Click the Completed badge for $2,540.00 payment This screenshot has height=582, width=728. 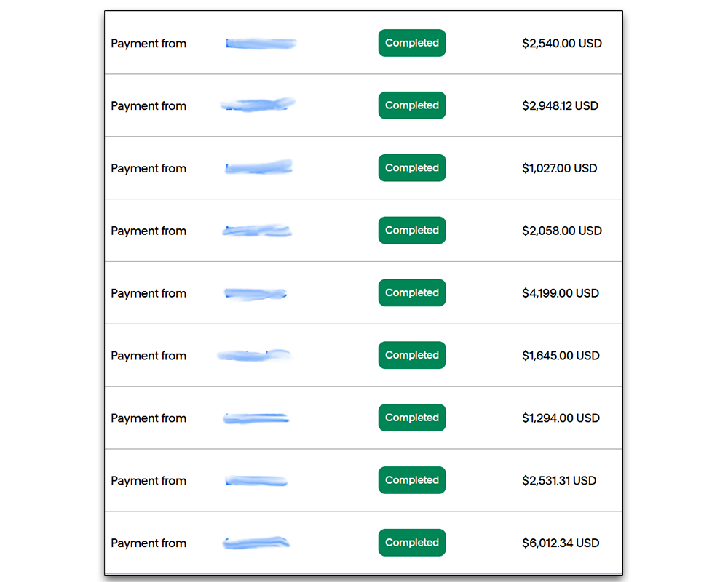tap(412, 43)
